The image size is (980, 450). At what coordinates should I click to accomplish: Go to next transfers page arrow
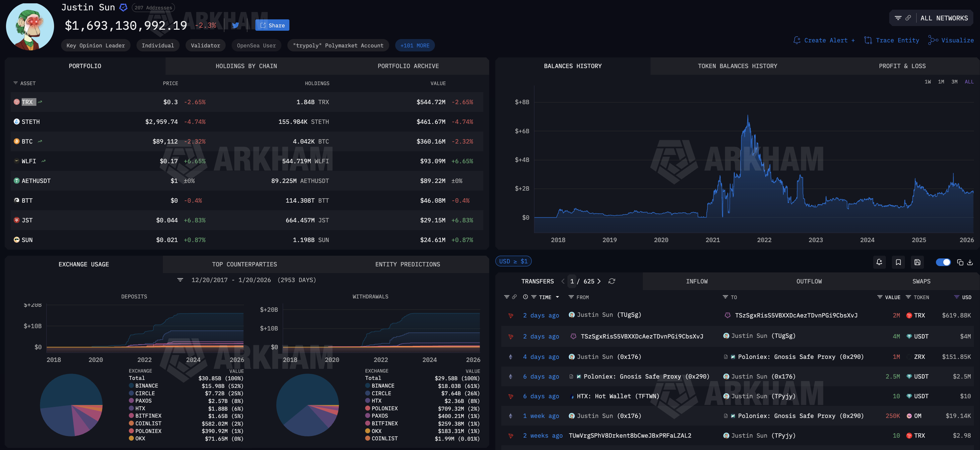coord(599,281)
